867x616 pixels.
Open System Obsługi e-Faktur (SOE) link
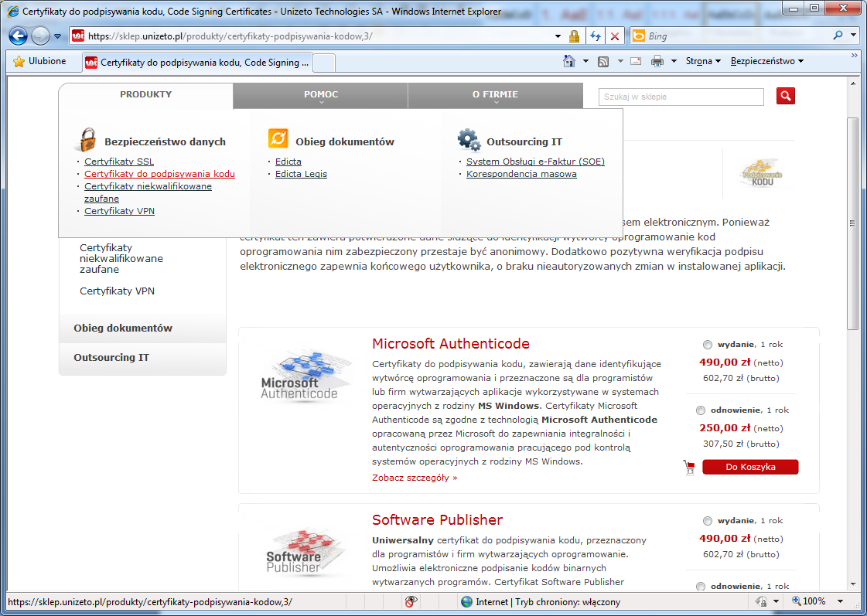[535, 162]
